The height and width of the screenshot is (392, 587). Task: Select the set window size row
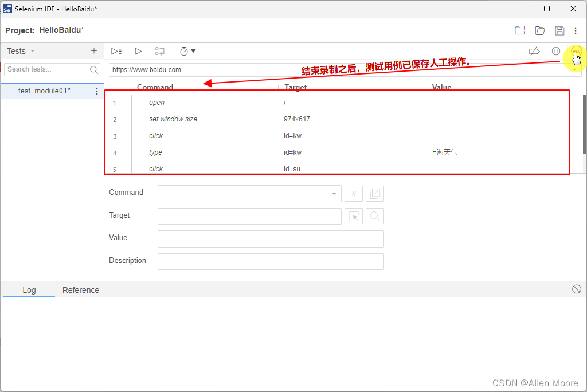[343, 119]
